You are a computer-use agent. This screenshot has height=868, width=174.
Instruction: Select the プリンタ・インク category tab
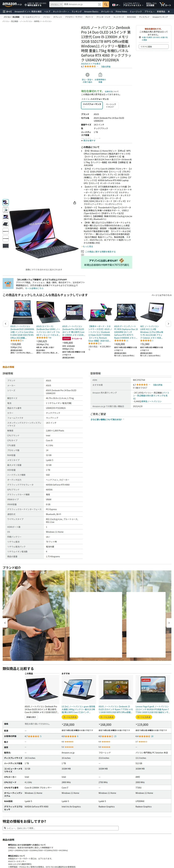coord(103,17)
